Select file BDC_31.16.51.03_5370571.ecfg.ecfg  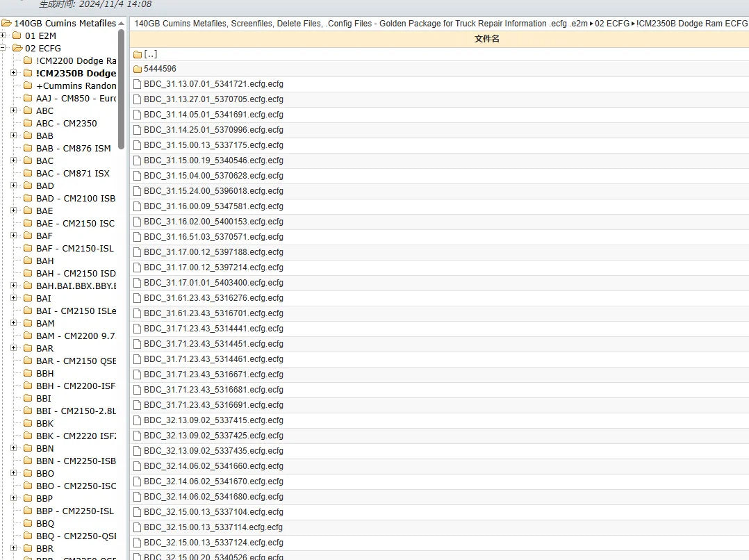pos(213,237)
